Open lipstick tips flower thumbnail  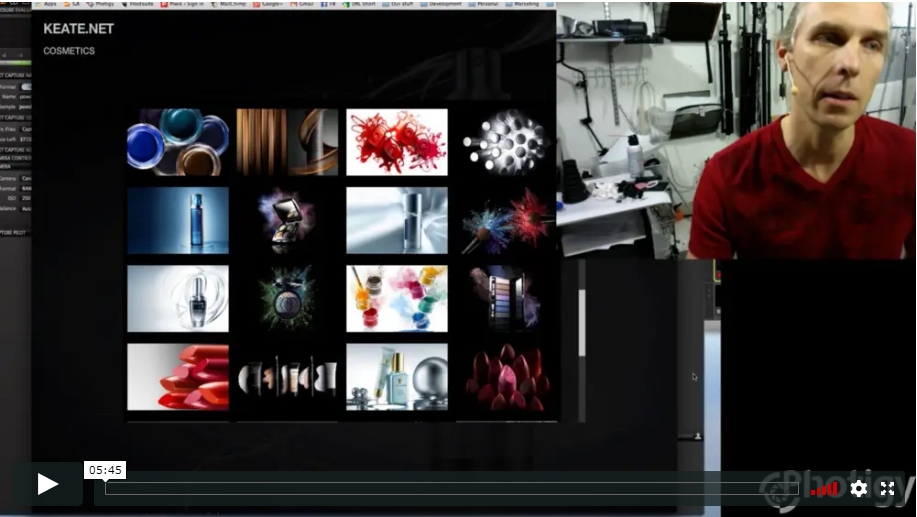click(x=506, y=377)
